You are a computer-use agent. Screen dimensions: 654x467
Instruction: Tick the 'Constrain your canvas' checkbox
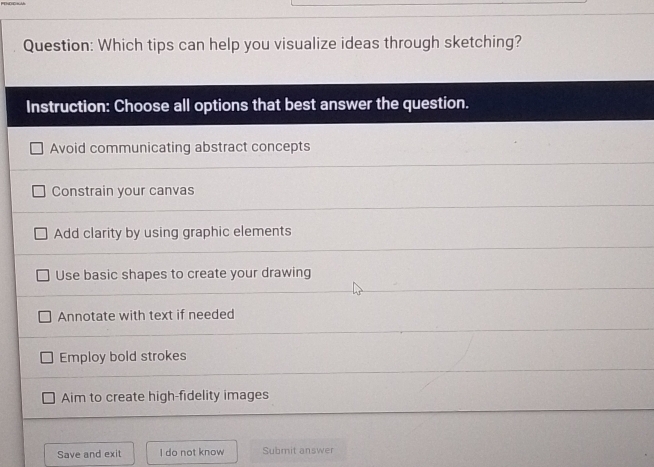38,191
